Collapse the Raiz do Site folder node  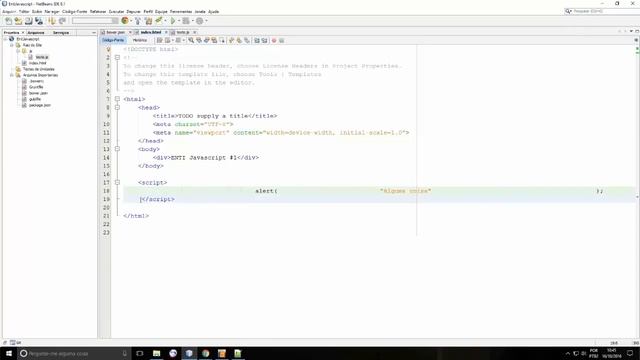pos(12,45)
